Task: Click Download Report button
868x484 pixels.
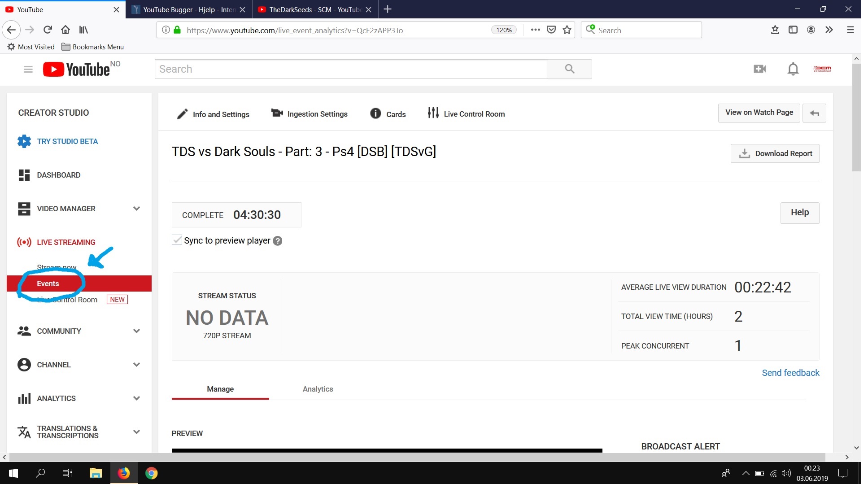Action: pyautogui.click(x=775, y=153)
